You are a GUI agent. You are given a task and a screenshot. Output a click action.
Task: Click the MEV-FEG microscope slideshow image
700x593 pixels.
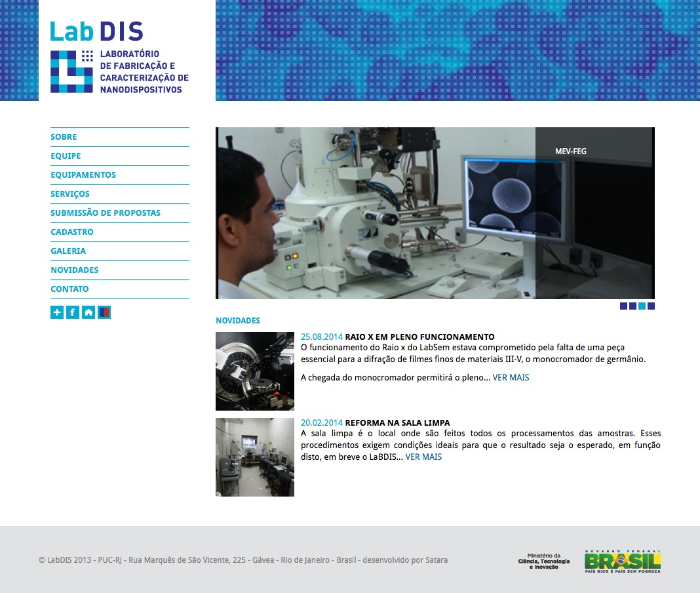tap(435, 213)
